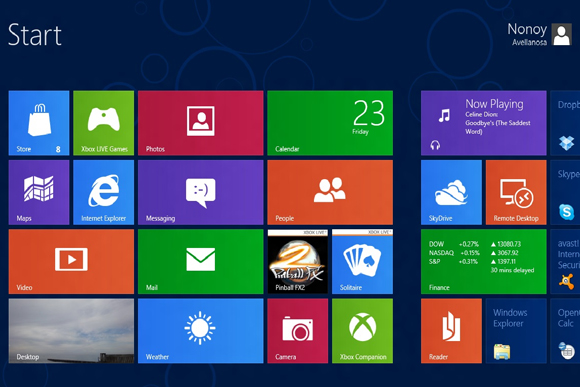Click the Nonoy Avellanosa user name
Screen dimensions: 580x387
pyautogui.click(x=527, y=34)
